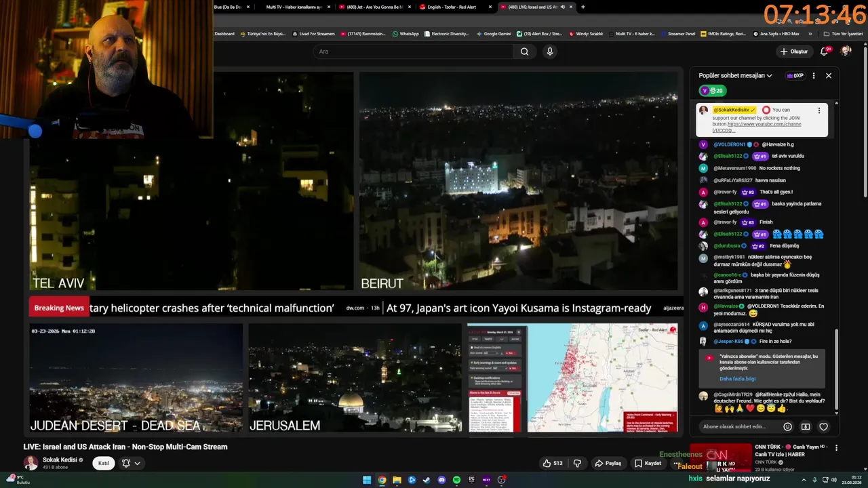The width and height of the screenshot is (868, 488).
Task: Click the Kaydet save button
Action: (x=648, y=464)
